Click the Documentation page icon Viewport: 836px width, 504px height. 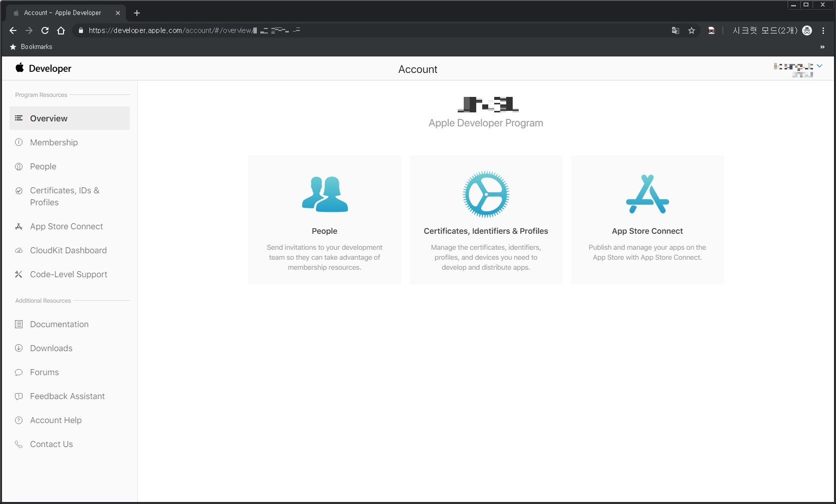[x=19, y=324]
